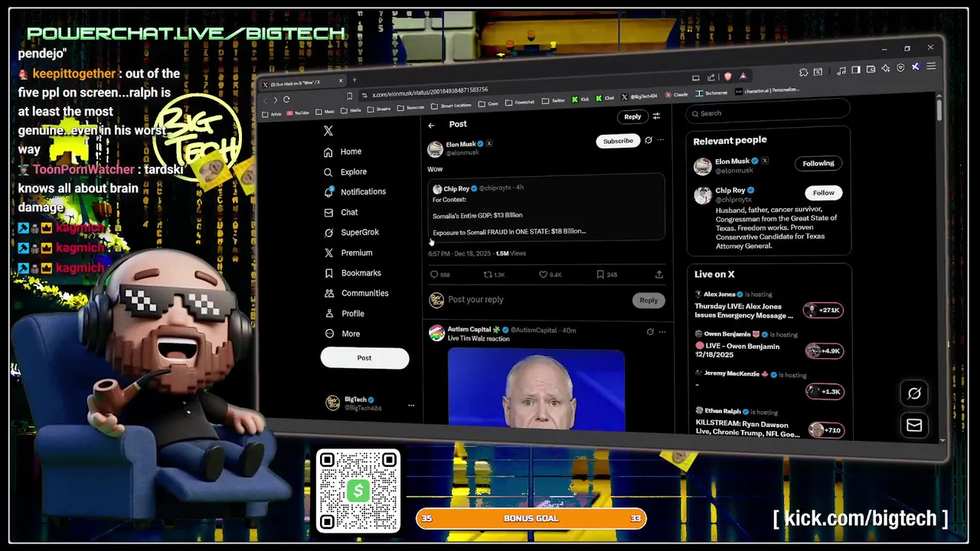Open Communities in the X sidebar
The height and width of the screenshot is (551, 980).
pos(356,293)
